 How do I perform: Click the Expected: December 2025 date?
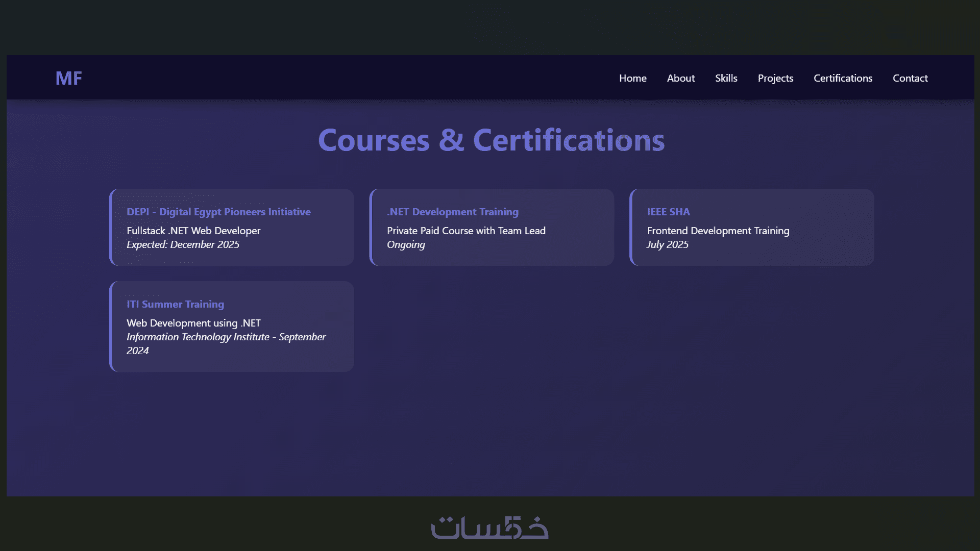click(x=183, y=244)
